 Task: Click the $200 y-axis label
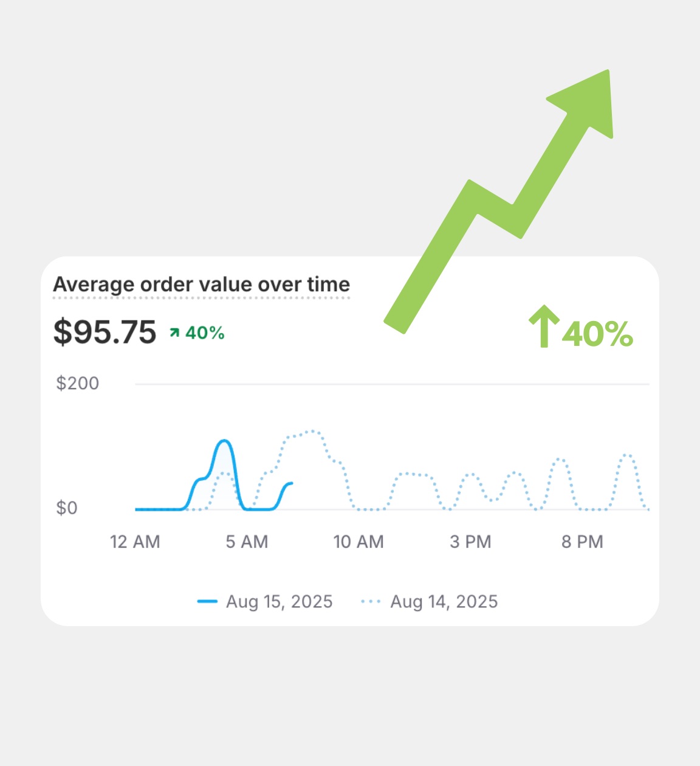[x=77, y=383]
